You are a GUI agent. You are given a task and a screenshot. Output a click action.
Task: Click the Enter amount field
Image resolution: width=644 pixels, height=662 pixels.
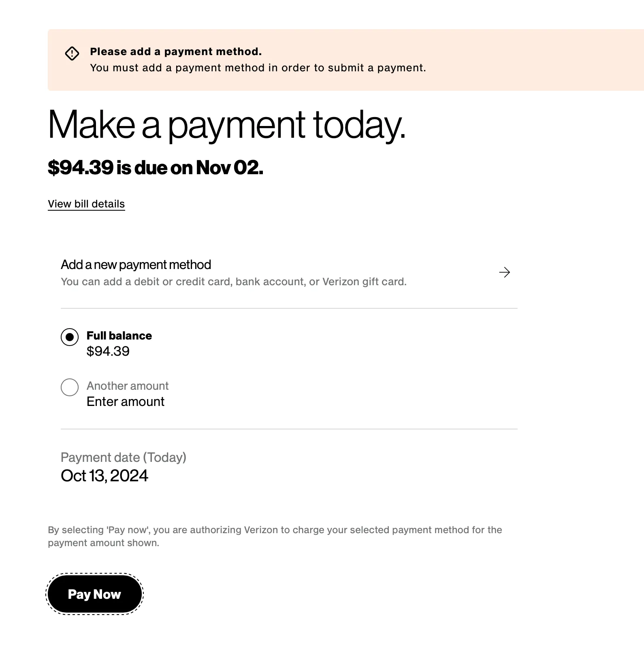point(125,401)
